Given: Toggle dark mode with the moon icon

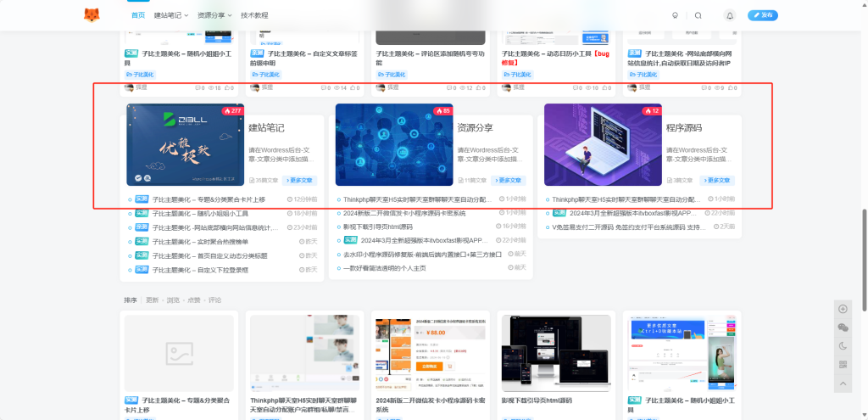Looking at the screenshot, I should point(843,345).
